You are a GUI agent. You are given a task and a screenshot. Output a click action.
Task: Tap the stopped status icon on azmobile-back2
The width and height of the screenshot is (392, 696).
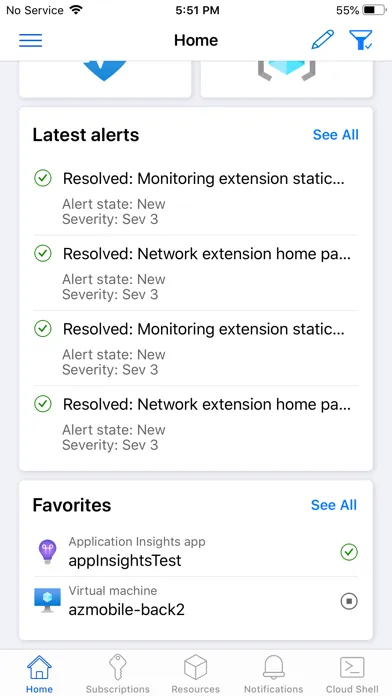349,601
